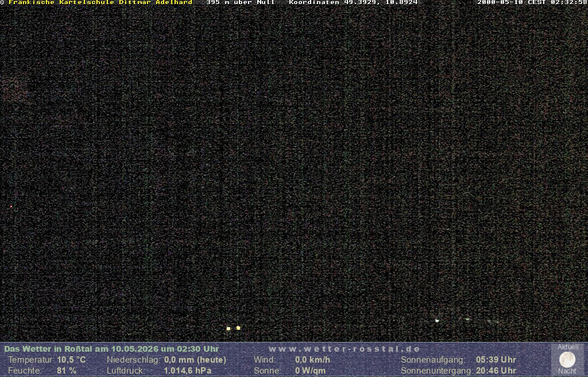Click the Fränkische Kartelschule Dittmar Adelhard text
The image size is (588, 377).
point(100,3)
